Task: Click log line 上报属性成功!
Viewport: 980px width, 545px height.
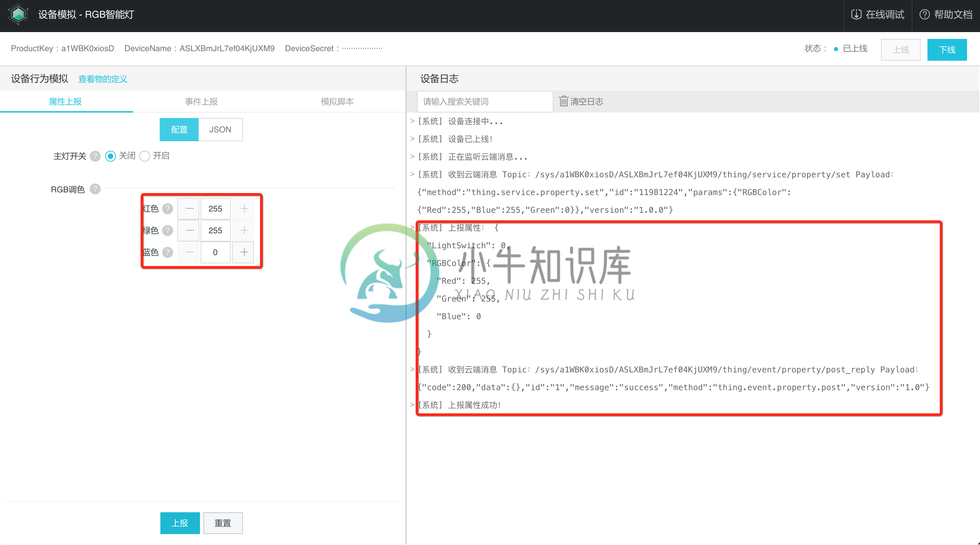Action: 460,405
